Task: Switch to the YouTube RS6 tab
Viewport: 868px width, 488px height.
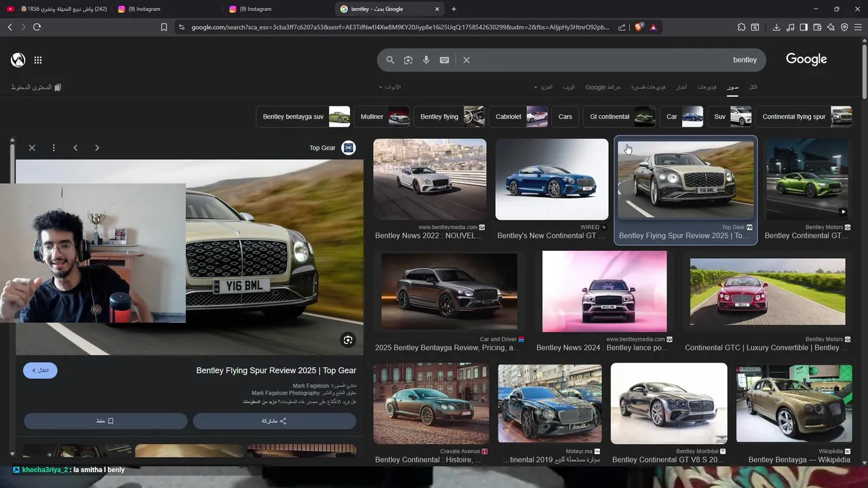Action: pos(57,9)
